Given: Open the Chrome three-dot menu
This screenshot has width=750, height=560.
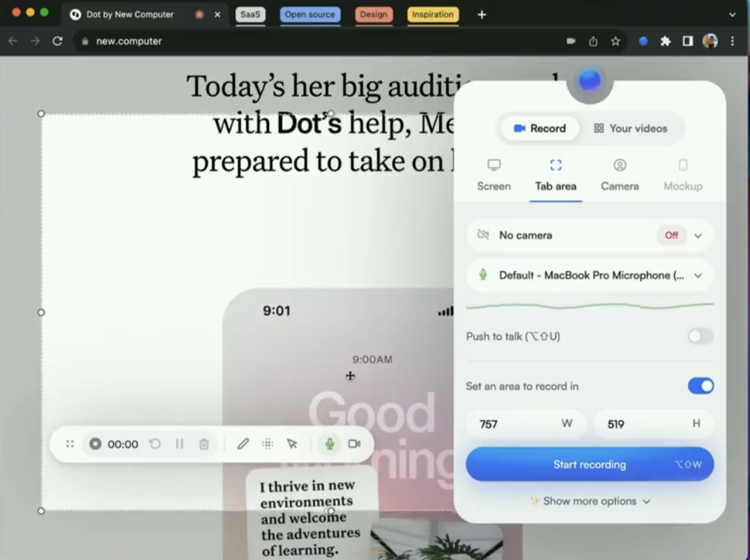Looking at the screenshot, I should tap(733, 41).
